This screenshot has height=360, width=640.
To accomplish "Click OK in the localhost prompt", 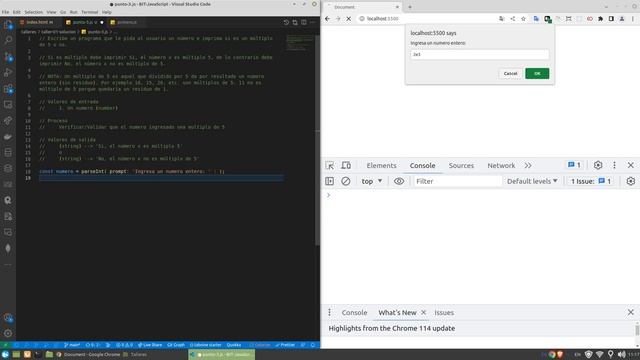I will [537, 73].
